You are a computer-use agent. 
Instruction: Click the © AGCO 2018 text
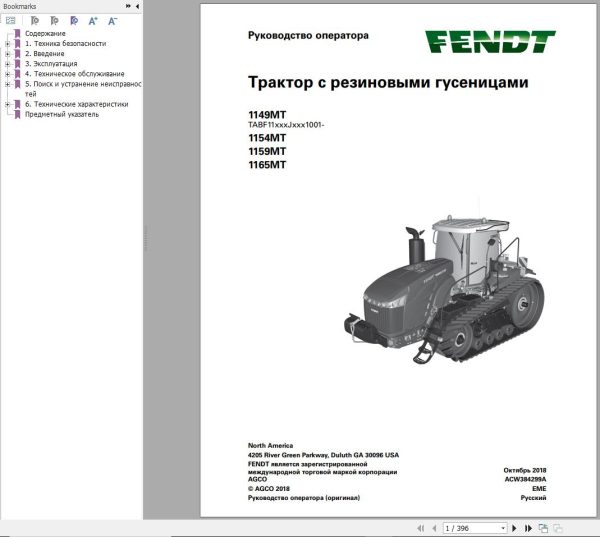269,489
